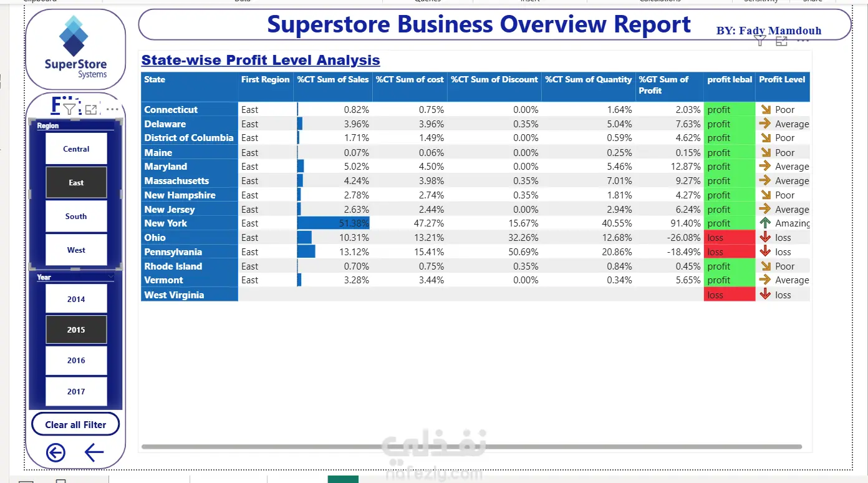
Task: Click the Amazing up-arrow icon for New York
Action: pyautogui.click(x=765, y=223)
